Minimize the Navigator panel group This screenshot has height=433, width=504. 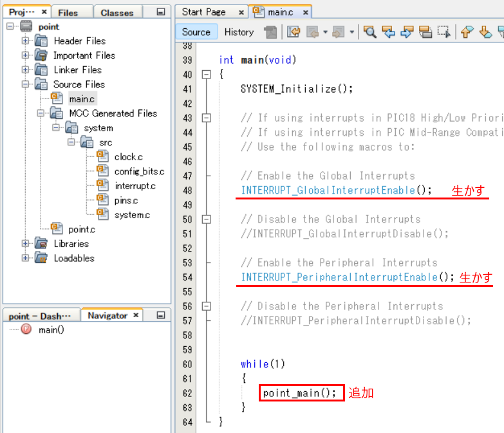click(x=160, y=315)
